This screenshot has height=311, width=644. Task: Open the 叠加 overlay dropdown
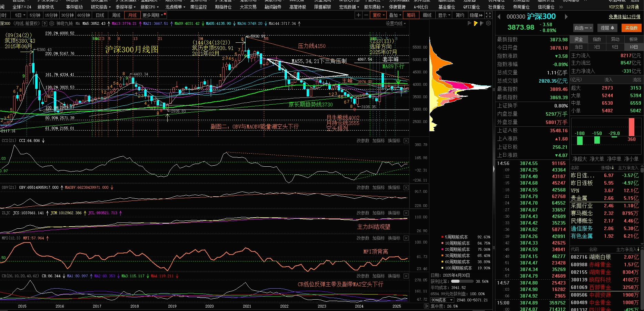[x=395, y=15]
